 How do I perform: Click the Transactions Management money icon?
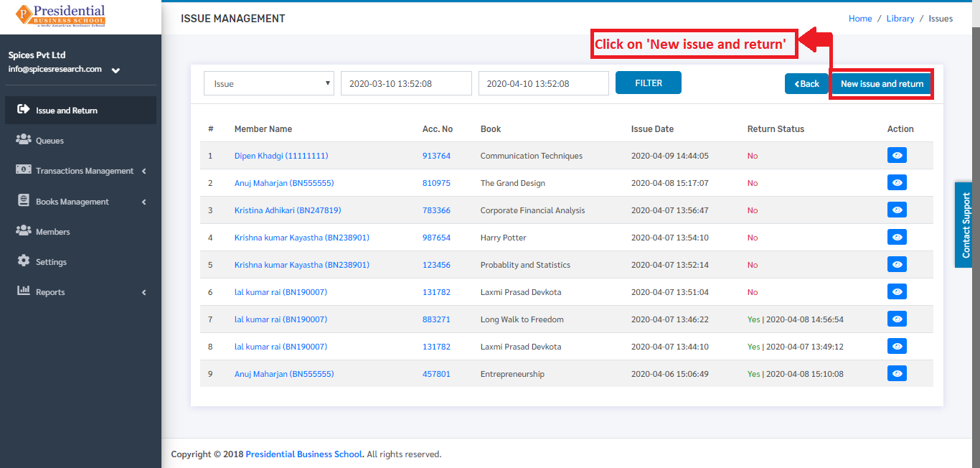tap(23, 170)
